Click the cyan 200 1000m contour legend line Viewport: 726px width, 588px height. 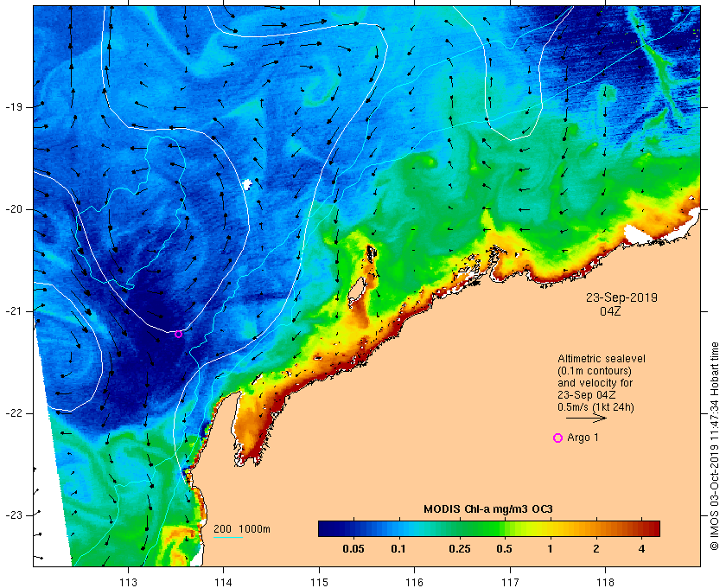228,538
